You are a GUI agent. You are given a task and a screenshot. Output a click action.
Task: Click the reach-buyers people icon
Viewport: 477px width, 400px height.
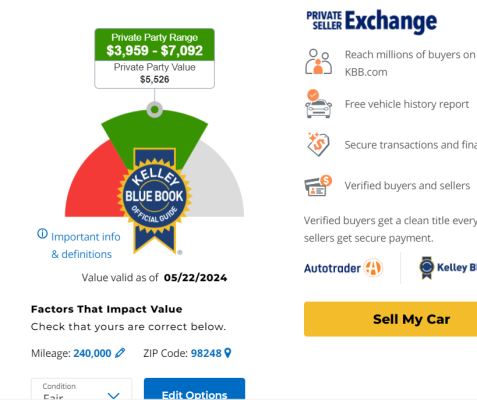318,62
